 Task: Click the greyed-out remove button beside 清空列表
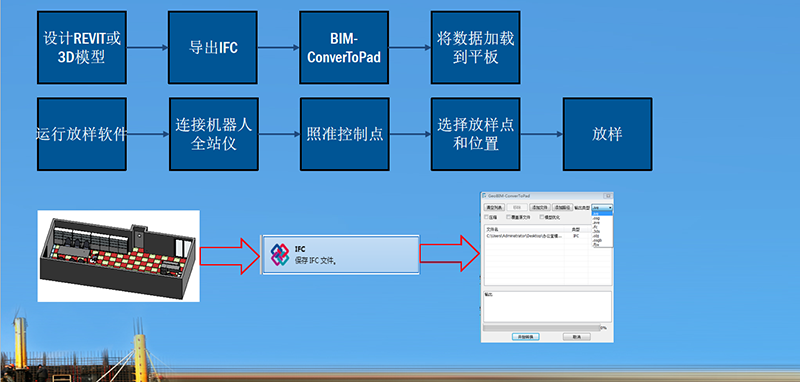(517, 208)
